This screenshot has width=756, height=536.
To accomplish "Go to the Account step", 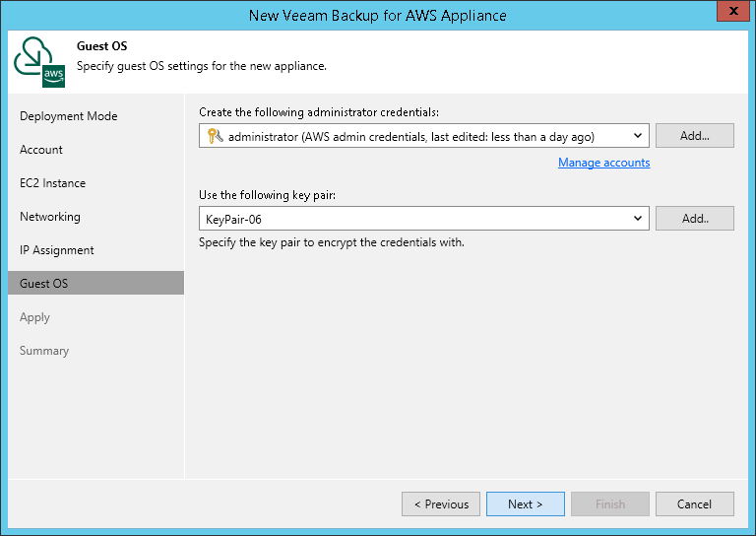I will pos(41,150).
